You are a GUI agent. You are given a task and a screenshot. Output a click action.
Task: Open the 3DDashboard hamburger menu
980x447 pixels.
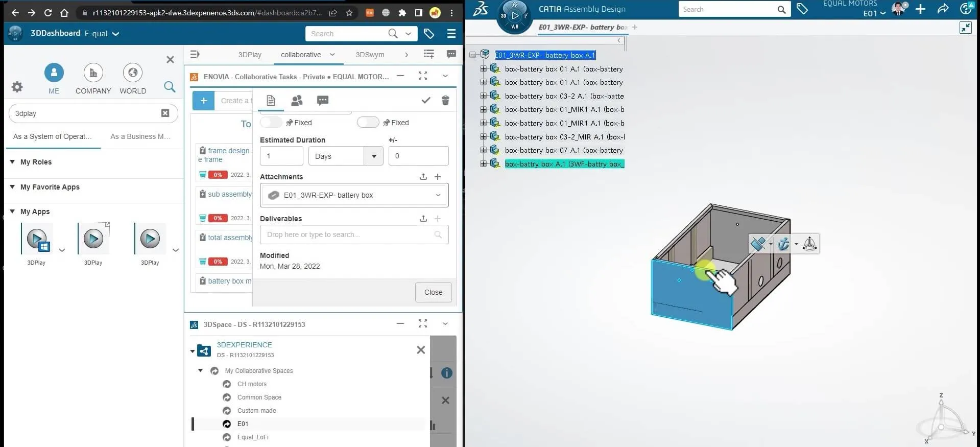pos(451,34)
